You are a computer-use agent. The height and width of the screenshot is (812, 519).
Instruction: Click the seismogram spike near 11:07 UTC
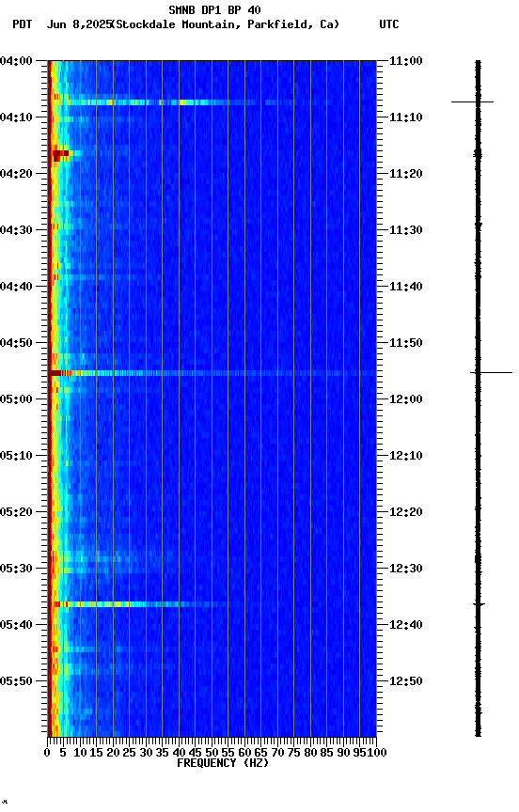[472, 102]
